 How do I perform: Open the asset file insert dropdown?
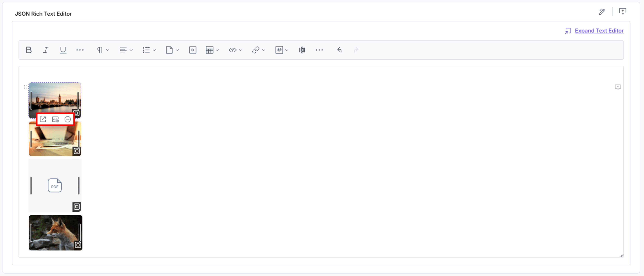pyautogui.click(x=172, y=50)
